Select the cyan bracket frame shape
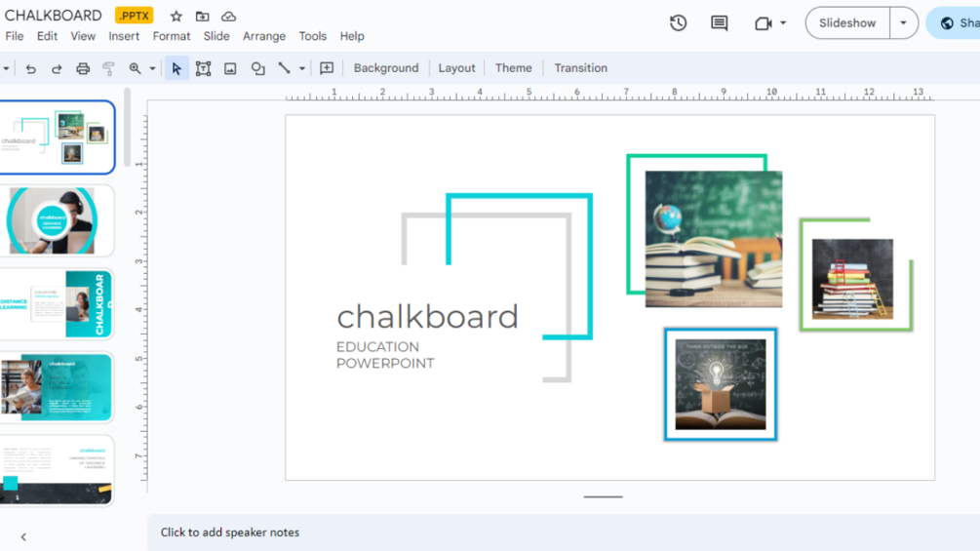The image size is (980, 551). 520,266
